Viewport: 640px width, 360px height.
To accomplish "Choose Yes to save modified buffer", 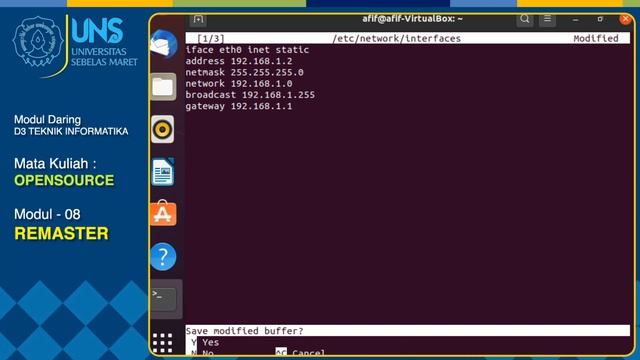I will [x=205, y=342].
